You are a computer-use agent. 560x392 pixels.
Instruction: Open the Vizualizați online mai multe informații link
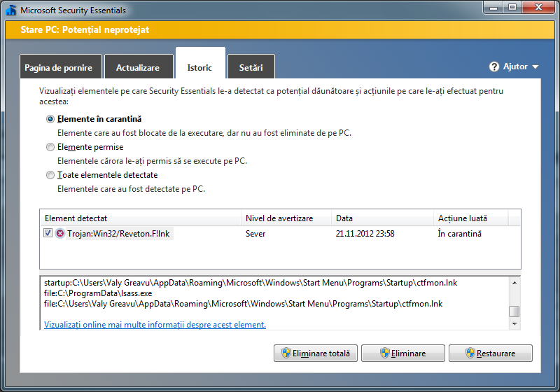[155, 325]
